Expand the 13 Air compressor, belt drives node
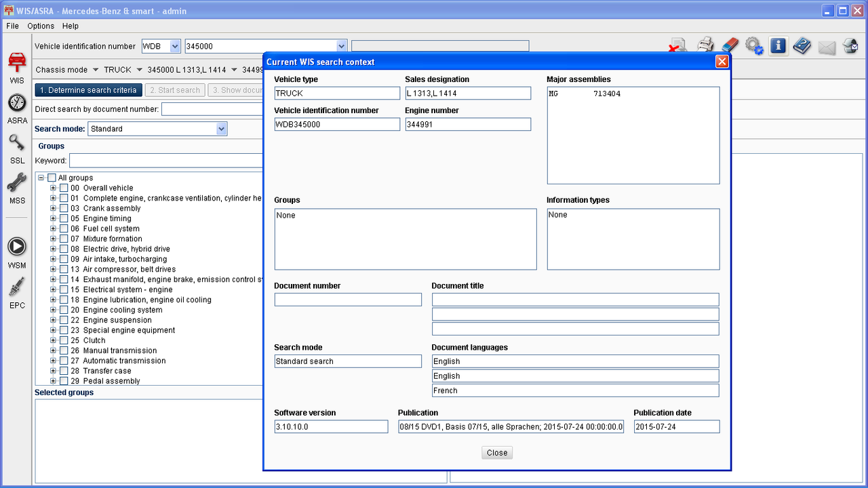Viewport: 868px width, 488px height. (54, 270)
